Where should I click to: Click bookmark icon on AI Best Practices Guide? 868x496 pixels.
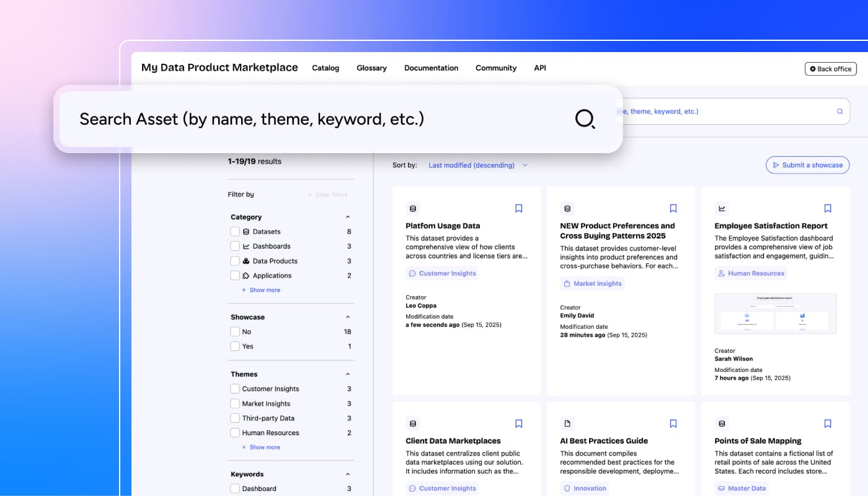click(x=673, y=423)
